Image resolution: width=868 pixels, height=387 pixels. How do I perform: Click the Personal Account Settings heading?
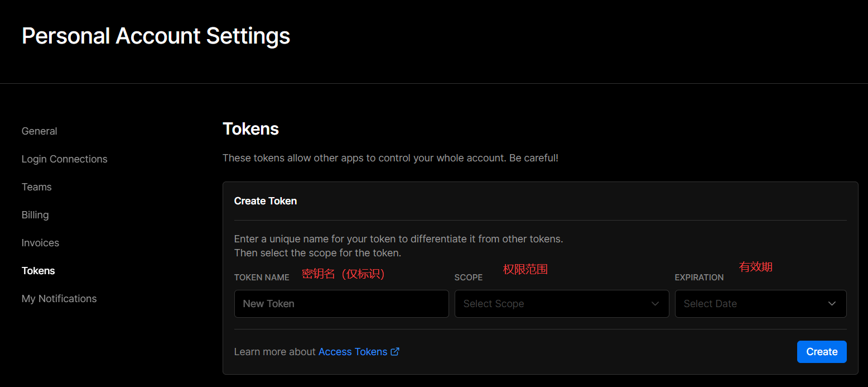click(x=156, y=36)
